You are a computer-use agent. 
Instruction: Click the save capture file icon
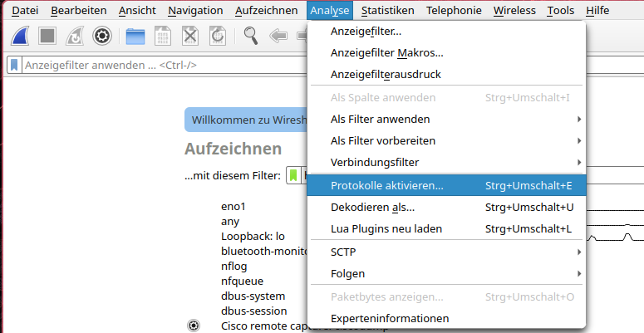click(163, 36)
